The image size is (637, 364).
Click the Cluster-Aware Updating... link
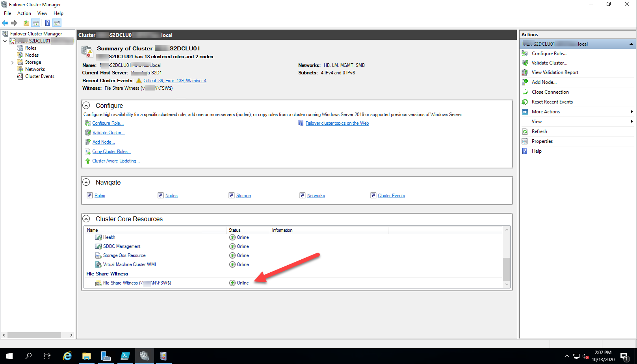coord(116,161)
